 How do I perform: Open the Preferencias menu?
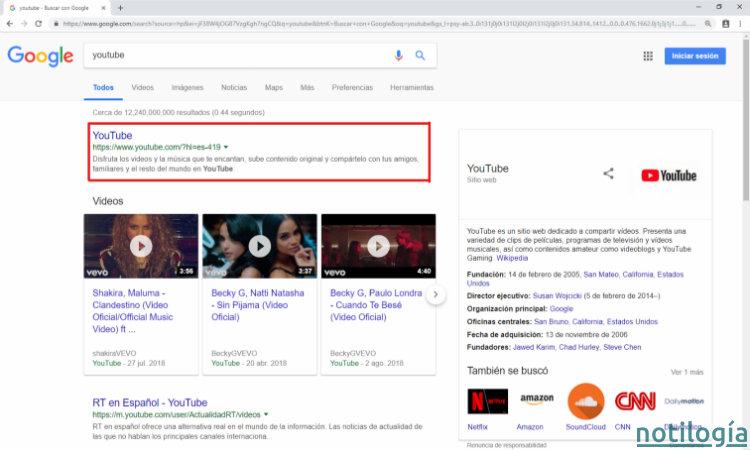click(x=352, y=88)
